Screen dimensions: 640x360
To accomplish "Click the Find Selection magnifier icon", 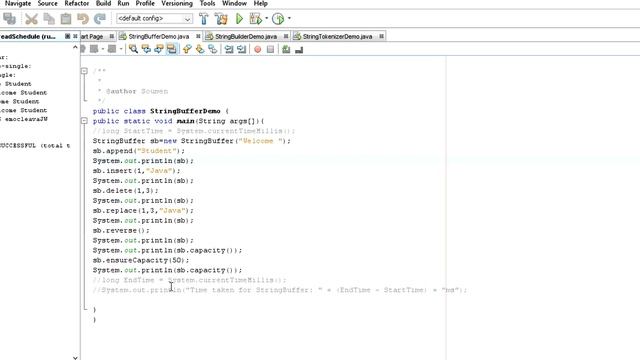I will [x=133, y=49].
